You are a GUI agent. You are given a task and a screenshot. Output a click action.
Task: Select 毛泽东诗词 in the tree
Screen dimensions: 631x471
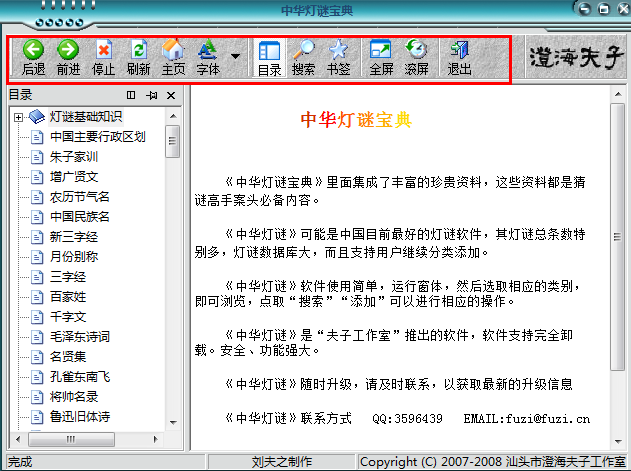[x=80, y=337]
